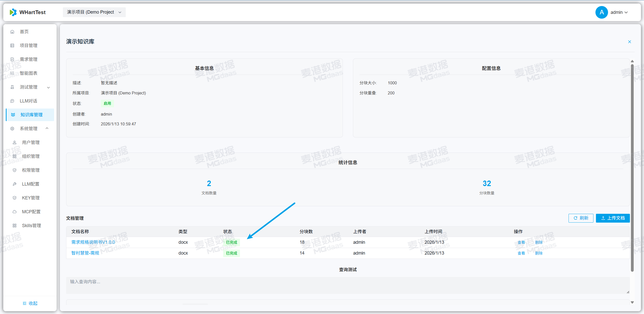Go to 知识库管理 in sidebar
This screenshot has width=644, height=314.
[31, 115]
